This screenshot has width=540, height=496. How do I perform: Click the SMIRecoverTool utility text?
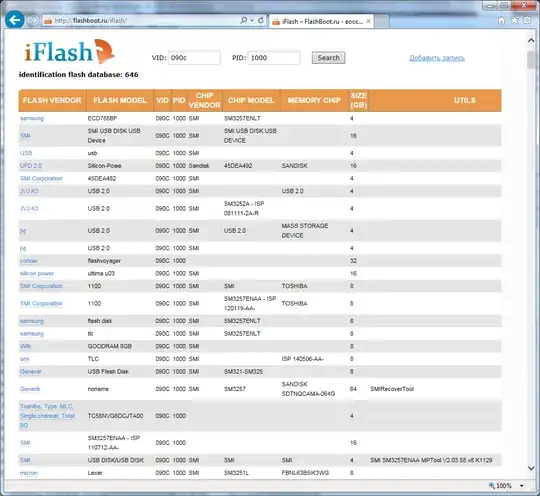tap(392, 389)
